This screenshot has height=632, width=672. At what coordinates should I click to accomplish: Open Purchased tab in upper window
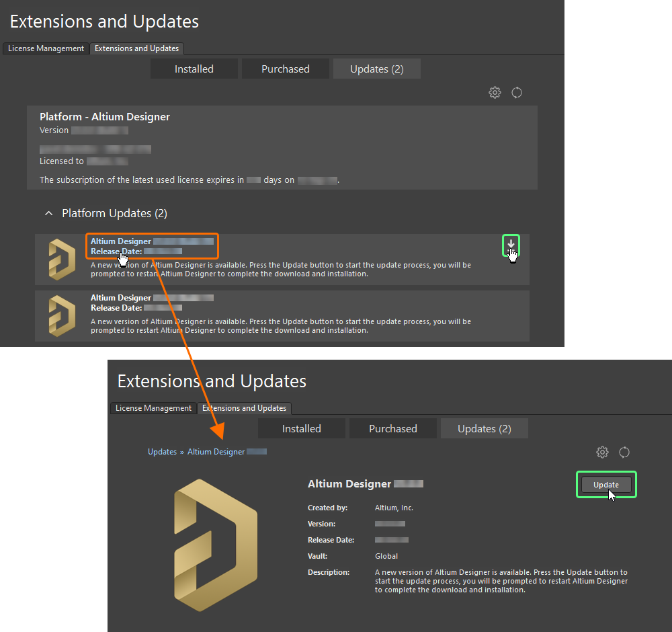(x=286, y=69)
